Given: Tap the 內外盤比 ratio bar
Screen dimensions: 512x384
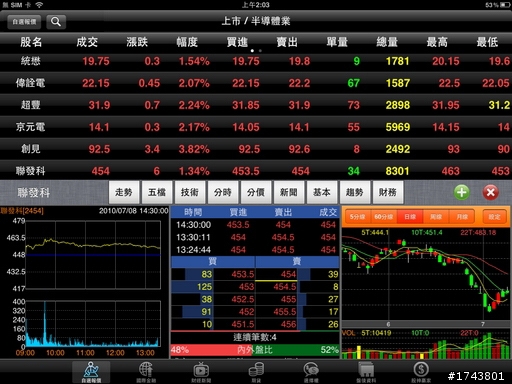Looking at the screenshot, I should pyautogui.click(x=255, y=350).
